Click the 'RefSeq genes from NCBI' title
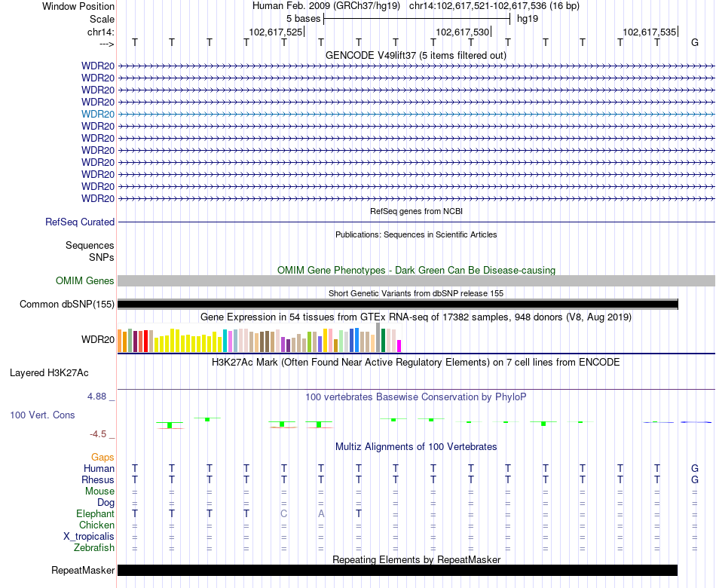716x588 pixels. coord(416,212)
